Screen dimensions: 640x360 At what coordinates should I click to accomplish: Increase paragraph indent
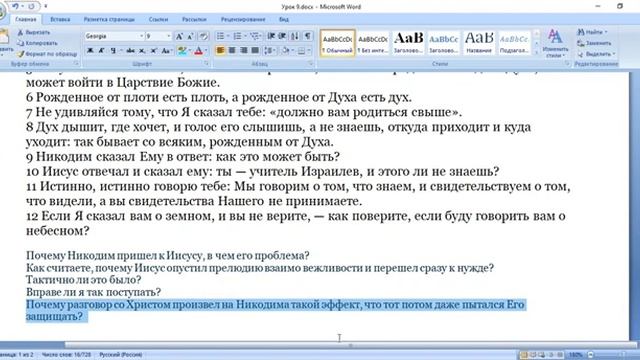(282, 36)
